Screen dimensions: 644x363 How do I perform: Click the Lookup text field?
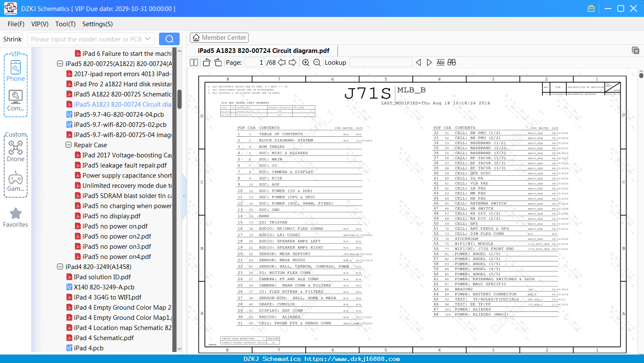pyautogui.click(x=381, y=63)
